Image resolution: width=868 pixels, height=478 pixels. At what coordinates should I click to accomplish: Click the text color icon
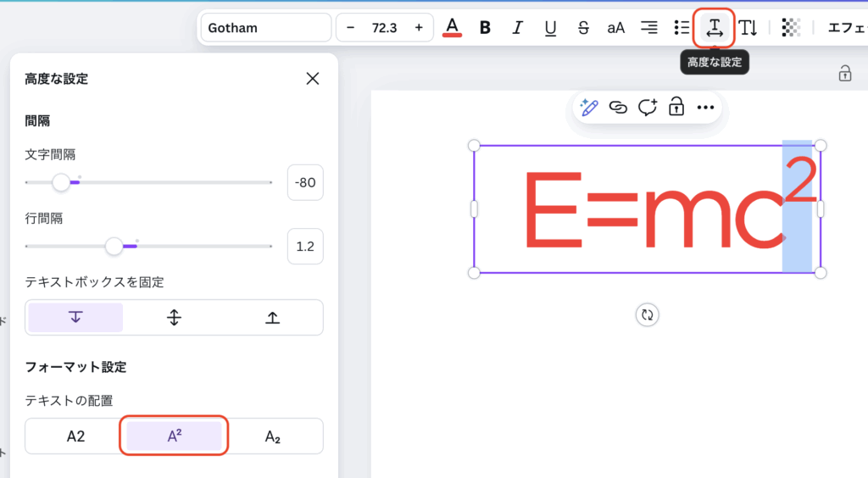pyautogui.click(x=453, y=28)
